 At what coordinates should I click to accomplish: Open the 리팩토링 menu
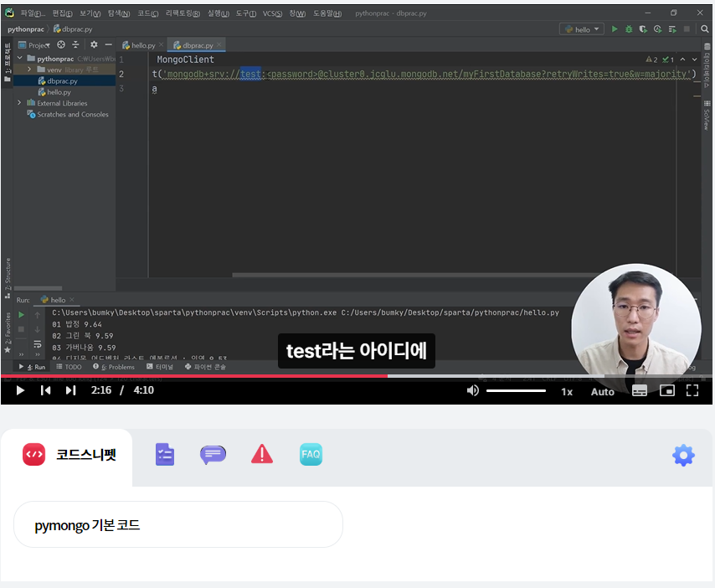click(183, 13)
